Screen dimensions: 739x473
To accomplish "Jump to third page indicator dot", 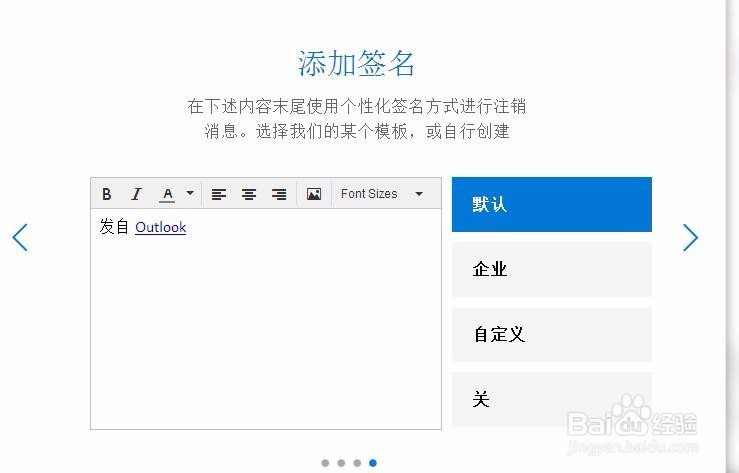I will [357, 463].
